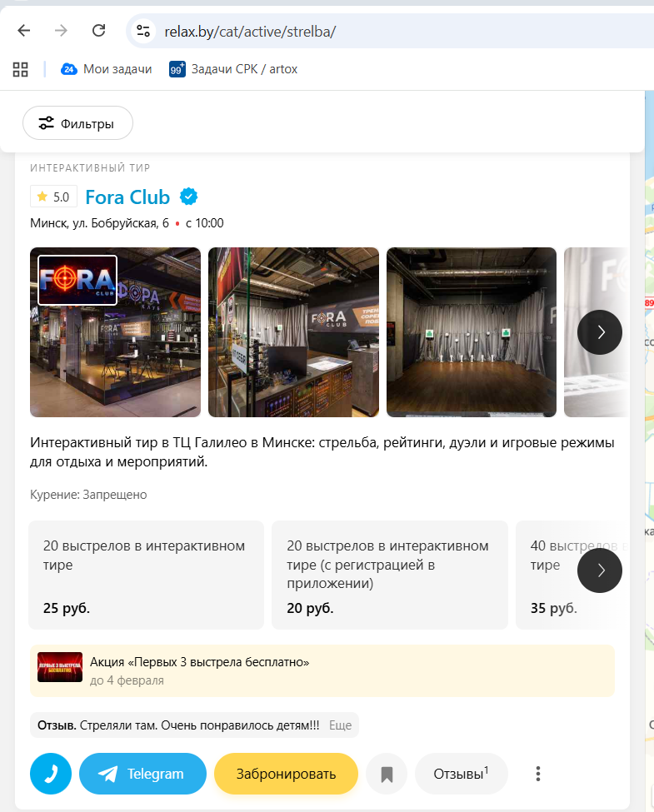
Task: Open site information icon in address bar
Action: (x=143, y=31)
